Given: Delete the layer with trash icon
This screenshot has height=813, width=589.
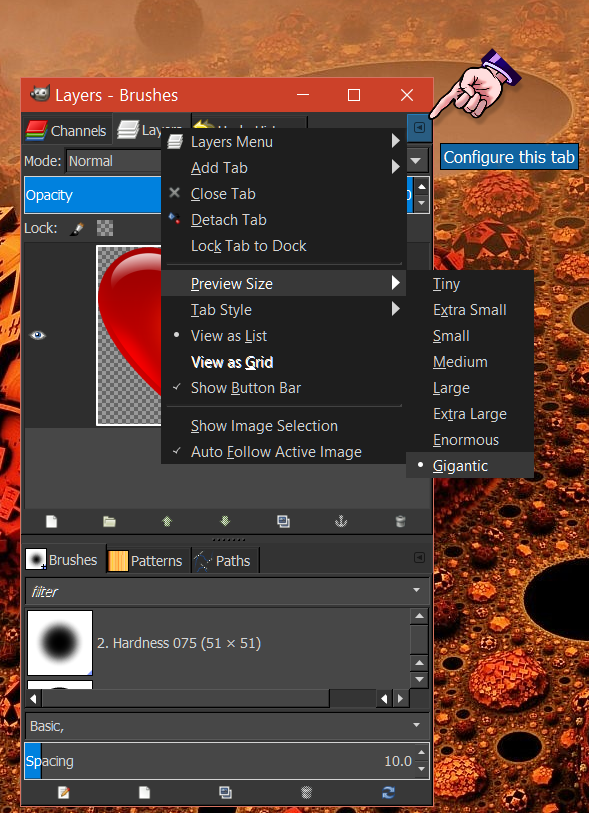Looking at the screenshot, I should (x=400, y=521).
